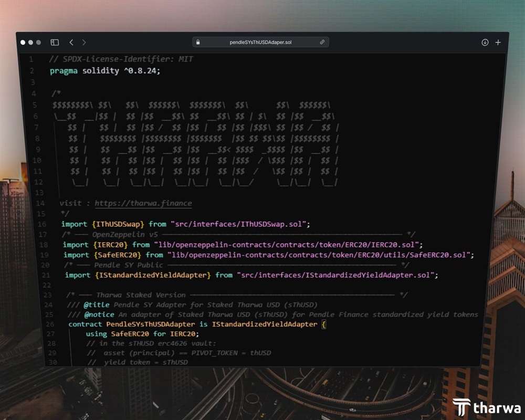Image resolution: width=525 pixels, height=420 pixels.
Task: Click the IStandardizedYieldAdapter.sol import path string
Action: click(x=337, y=275)
